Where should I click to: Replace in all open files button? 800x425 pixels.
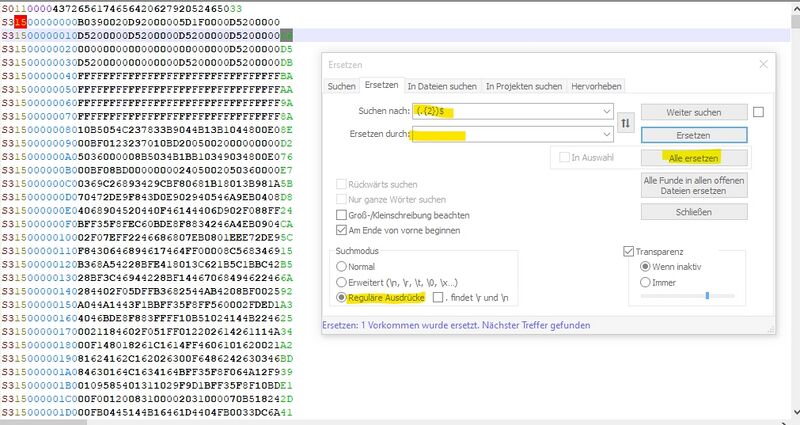pyautogui.click(x=693, y=185)
